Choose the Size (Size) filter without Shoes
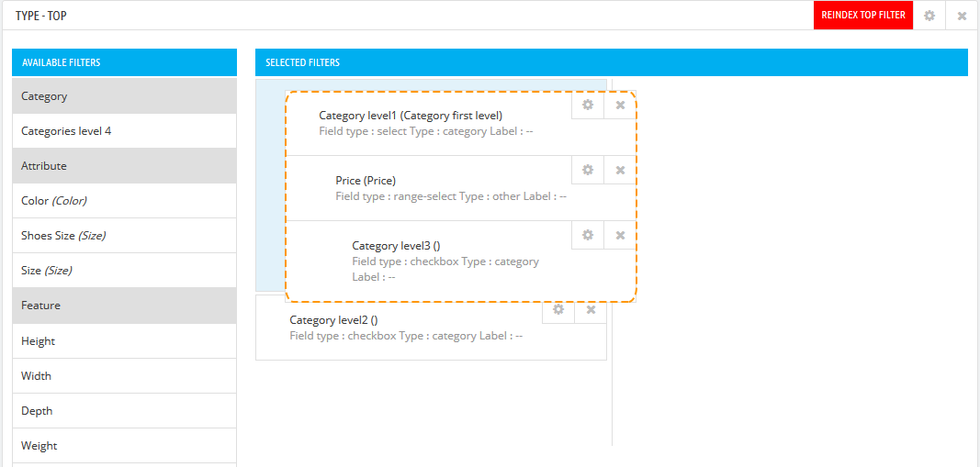This screenshot has height=467, width=980. [124, 271]
